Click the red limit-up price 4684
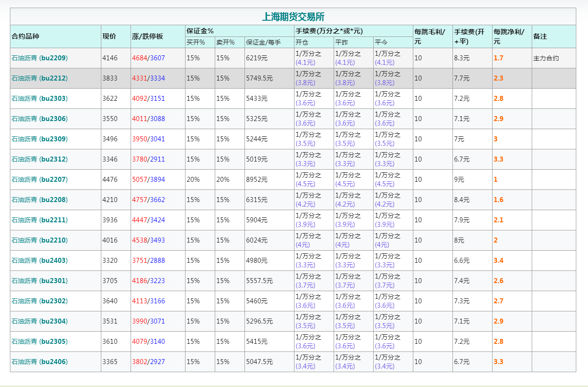 [140, 58]
